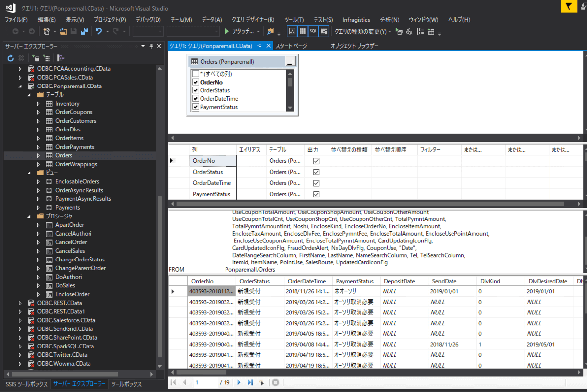Select the CancelOrder procedure
This screenshot has height=392, width=587.
(71, 242)
